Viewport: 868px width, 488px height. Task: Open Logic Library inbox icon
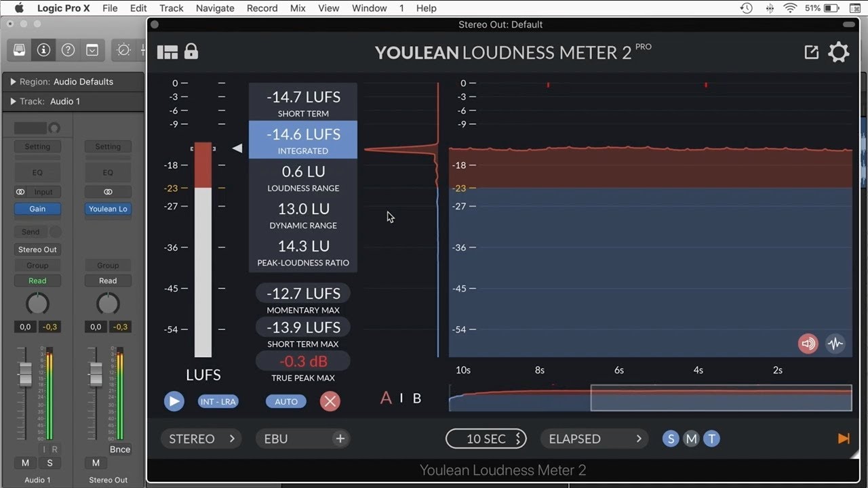pos(19,50)
